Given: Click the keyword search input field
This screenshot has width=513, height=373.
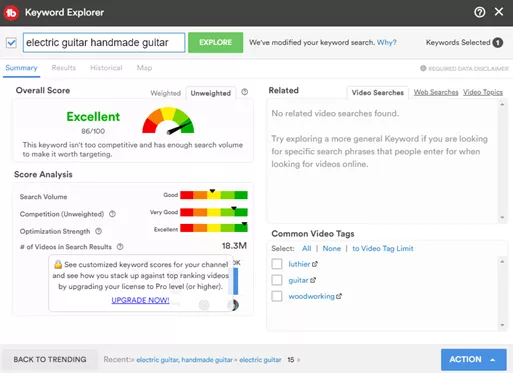Looking at the screenshot, I should click(104, 43).
